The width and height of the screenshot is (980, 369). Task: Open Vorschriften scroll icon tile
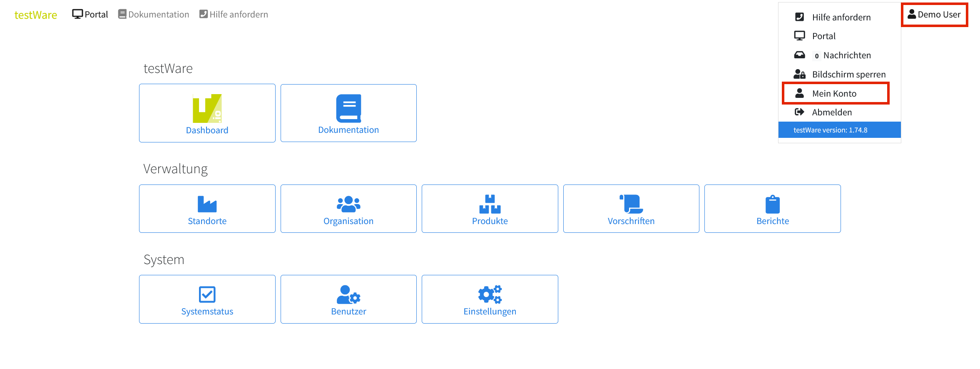point(631,209)
